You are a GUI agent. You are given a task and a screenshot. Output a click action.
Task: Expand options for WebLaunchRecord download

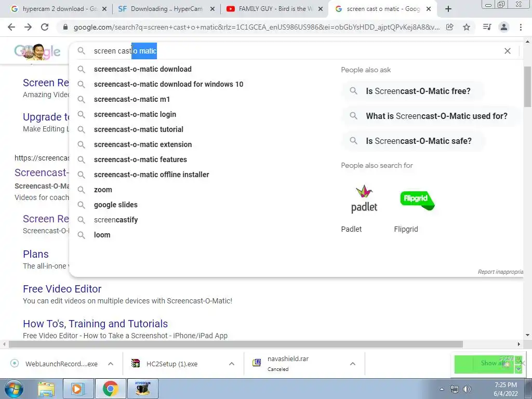click(x=111, y=364)
